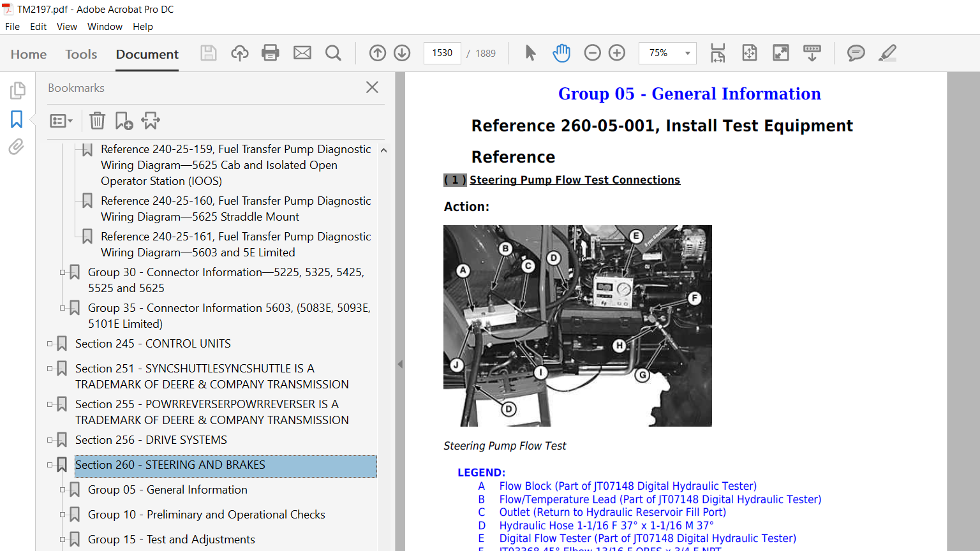The image size is (980, 551).
Task: Click Outlet Return to Reservoir legend item
Action: [612, 512]
